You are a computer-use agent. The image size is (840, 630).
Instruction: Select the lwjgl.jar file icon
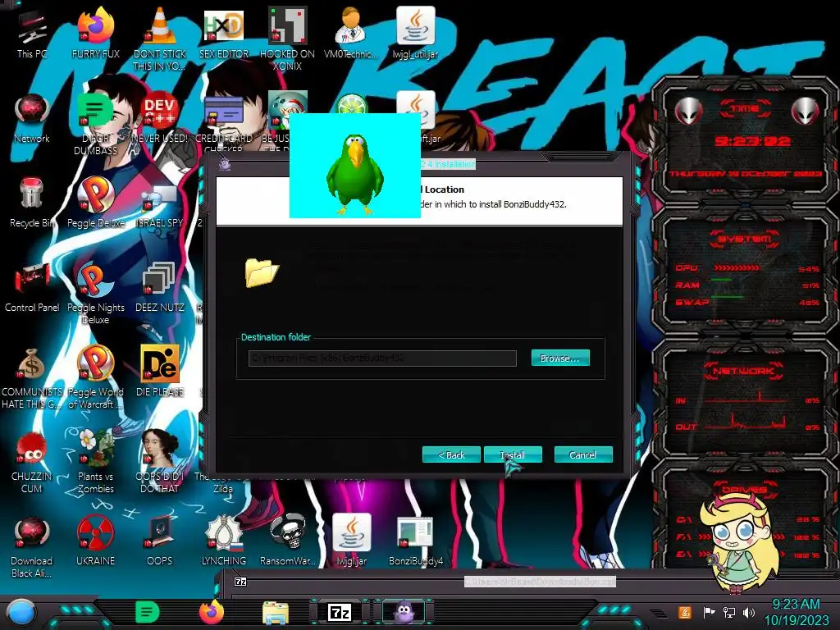[x=351, y=541]
